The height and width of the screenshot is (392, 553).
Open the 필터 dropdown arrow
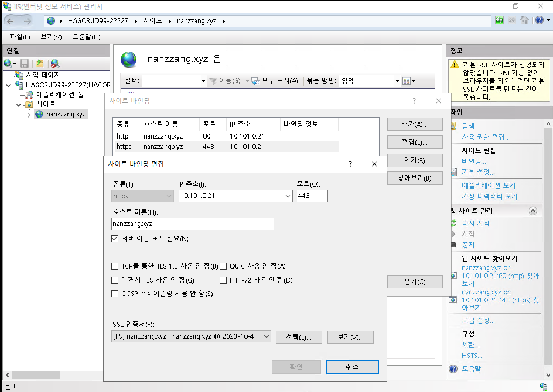pyautogui.click(x=203, y=81)
